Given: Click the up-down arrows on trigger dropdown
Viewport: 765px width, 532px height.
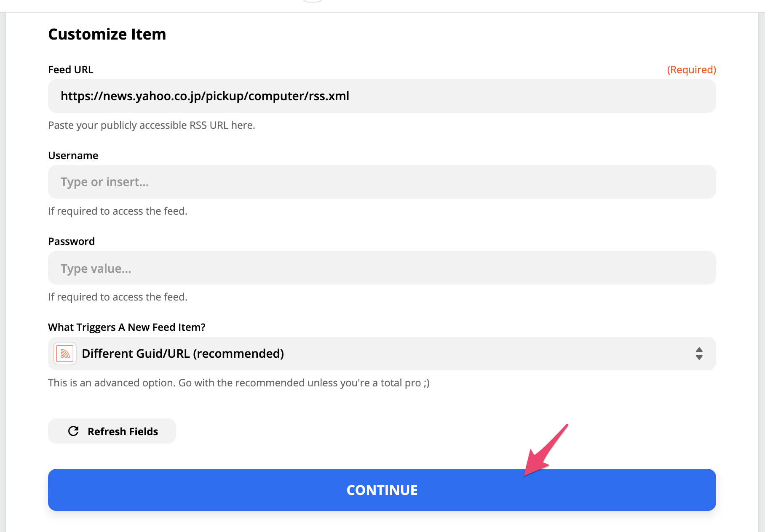Looking at the screenshot, I should [x=699, y=354].
